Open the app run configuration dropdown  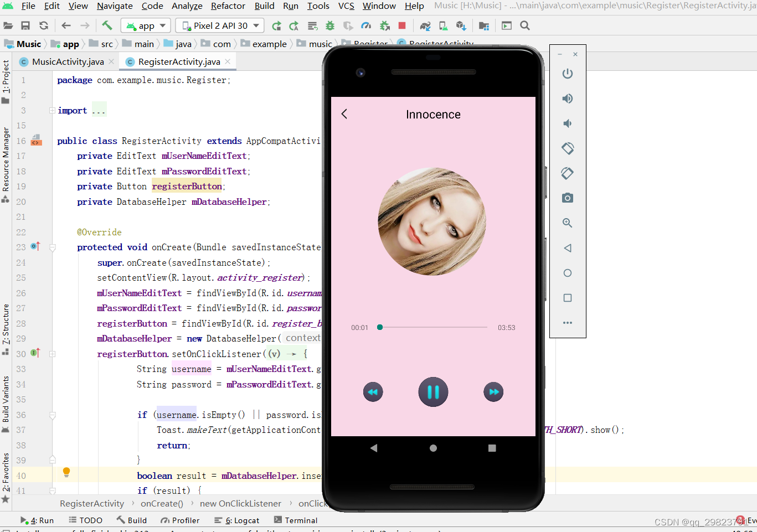tap(146, 25)
